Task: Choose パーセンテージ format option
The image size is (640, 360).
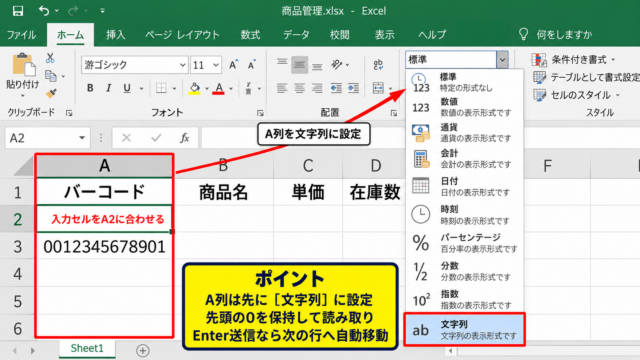Action: coord(464,243)
